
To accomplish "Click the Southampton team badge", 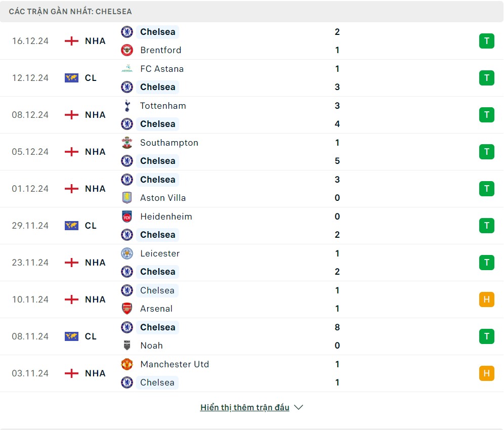I will pos(127,143).
